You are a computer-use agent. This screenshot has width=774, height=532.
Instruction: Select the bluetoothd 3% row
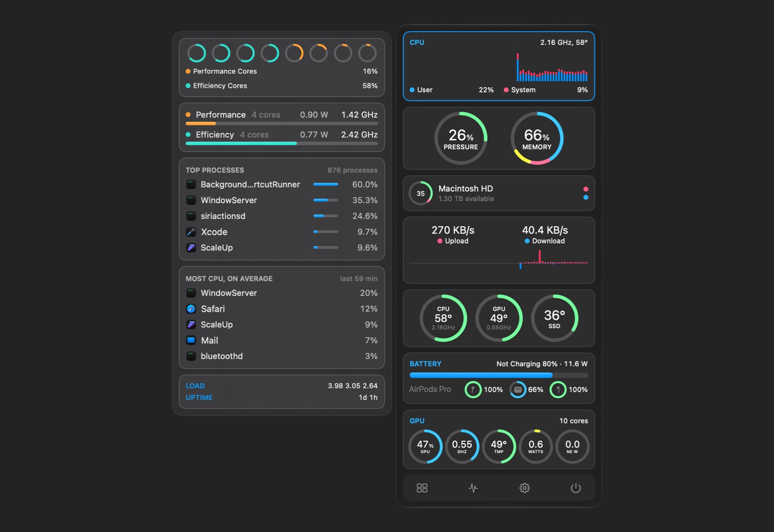282,356
